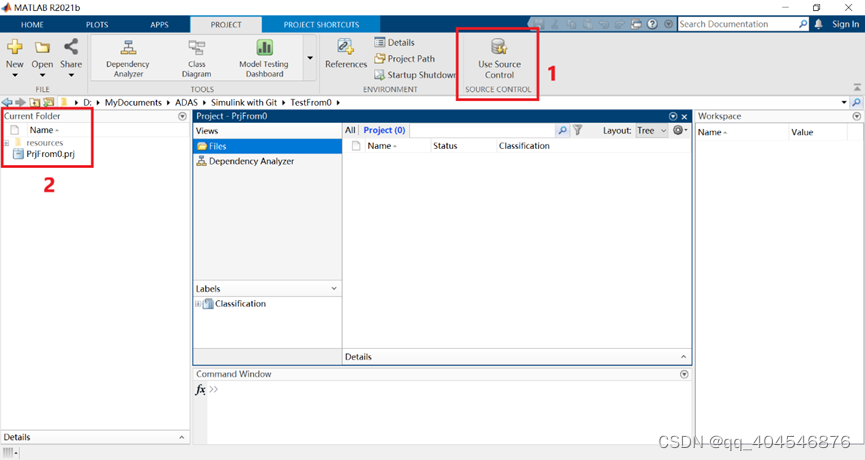The height and width of the screenshot is (460, 865).
Task: Open quick access toolbar customize dropdown
Action: 669,24
